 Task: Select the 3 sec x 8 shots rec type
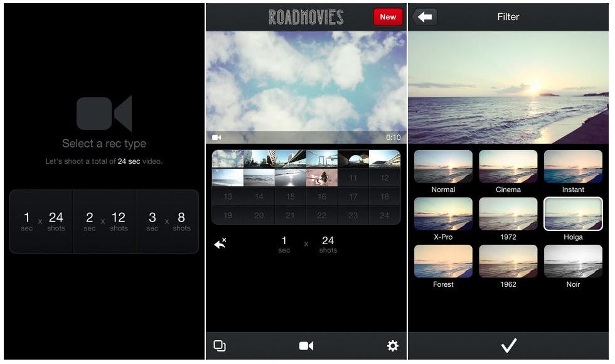pos(167,221)
